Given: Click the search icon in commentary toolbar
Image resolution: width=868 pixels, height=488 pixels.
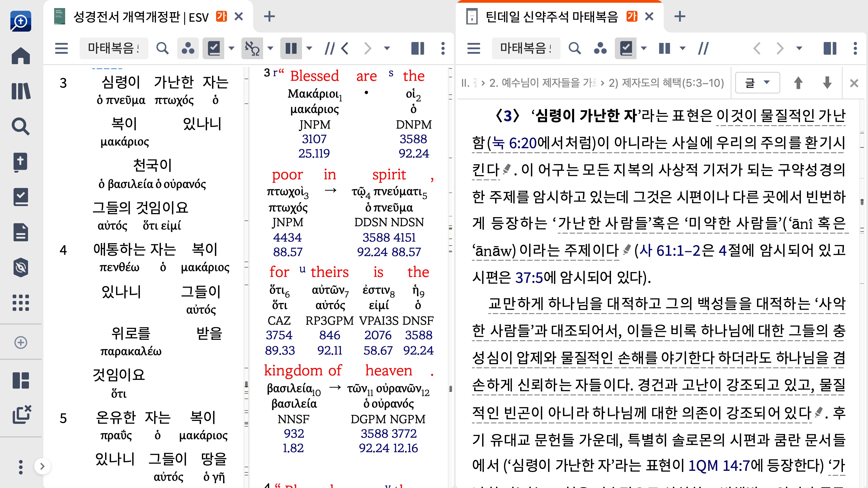Looking at the screenshot, I should [x=575, y=49].
